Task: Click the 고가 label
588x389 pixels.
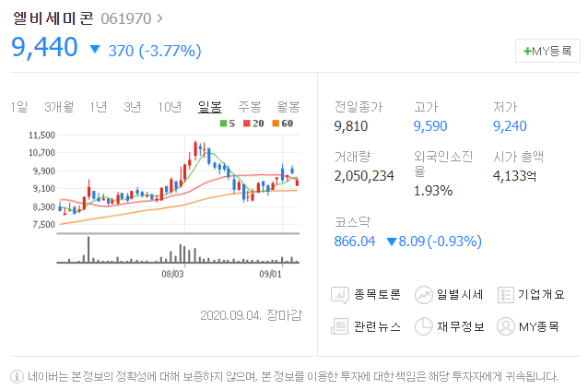Action: pyautogui.click(x=426, y=107)
